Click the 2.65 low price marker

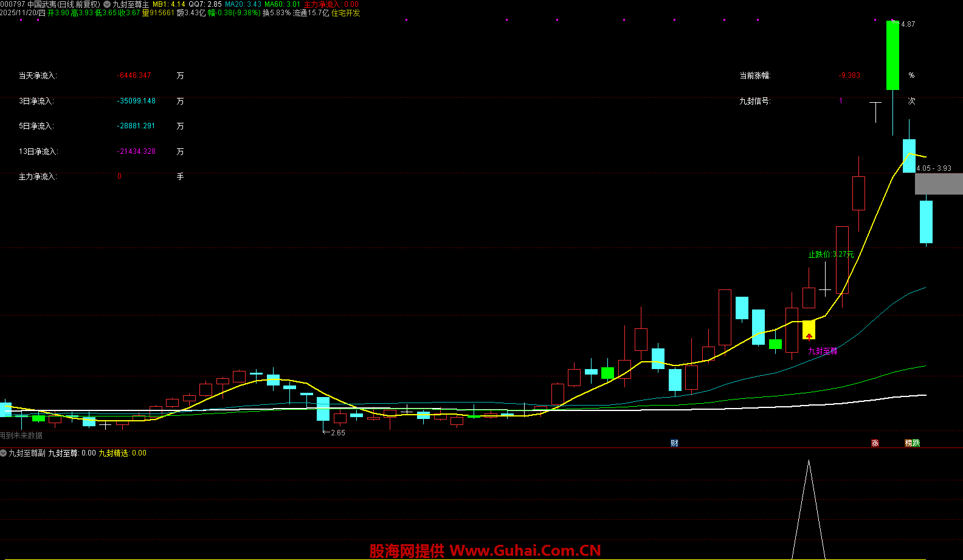click(337, 432)
